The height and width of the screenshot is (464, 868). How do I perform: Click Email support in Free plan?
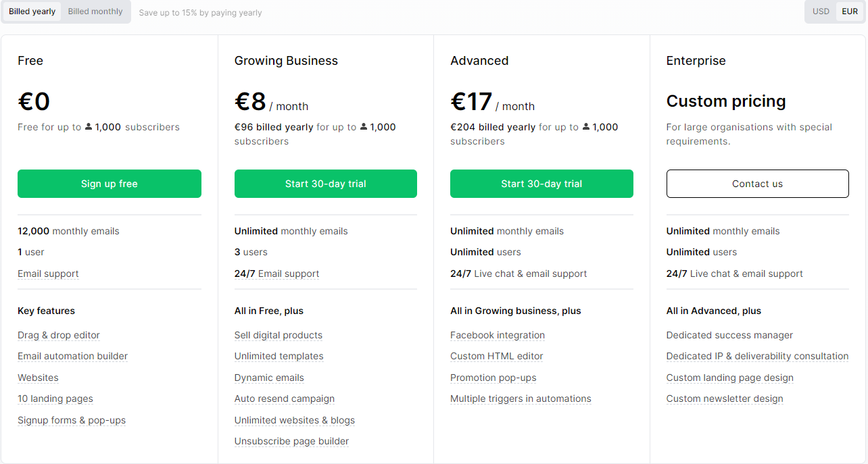pos(48,274)
